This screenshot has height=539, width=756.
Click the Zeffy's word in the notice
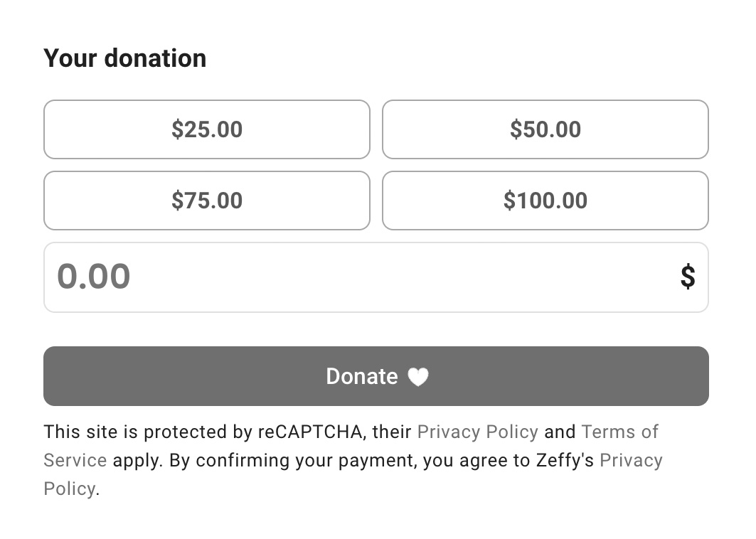tap(565, 460)
